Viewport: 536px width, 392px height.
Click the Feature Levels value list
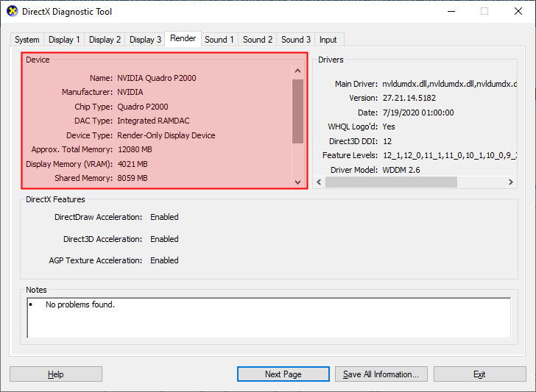pos(450,156)
